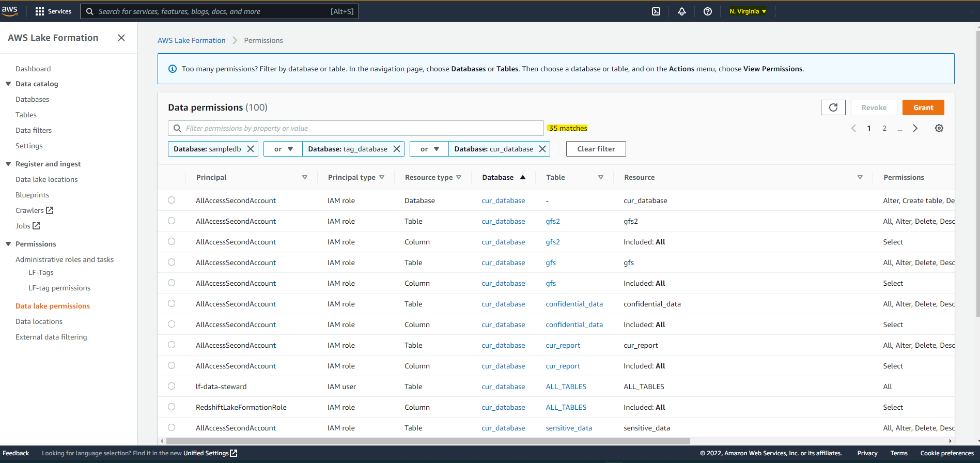
Task: Click the orange Grant button
Action: tap(923, 107)
